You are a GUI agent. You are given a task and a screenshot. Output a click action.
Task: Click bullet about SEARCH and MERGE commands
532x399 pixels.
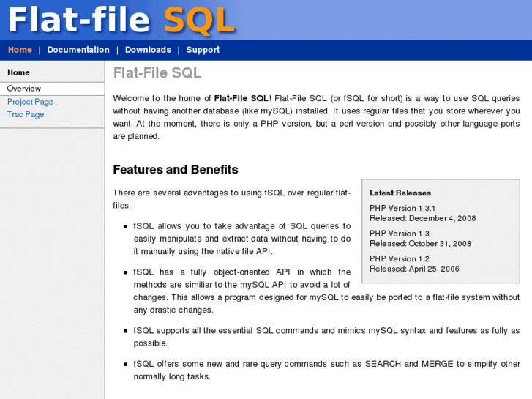(x=326, y=370)
